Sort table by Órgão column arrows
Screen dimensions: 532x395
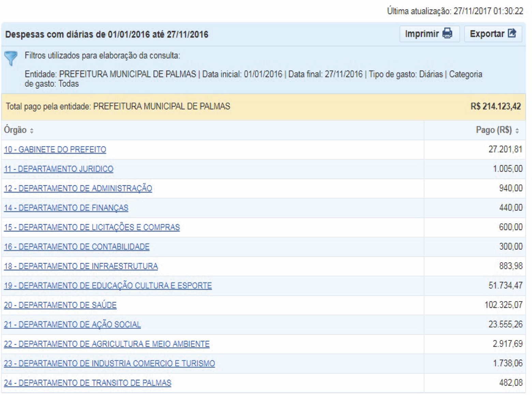32,131
